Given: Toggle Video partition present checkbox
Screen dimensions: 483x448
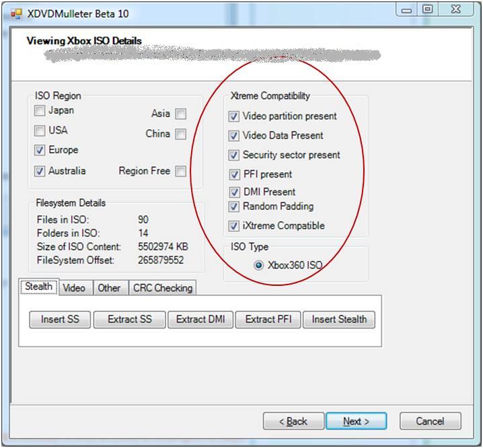Looking at the screenshot, I should tap(234, 116).
